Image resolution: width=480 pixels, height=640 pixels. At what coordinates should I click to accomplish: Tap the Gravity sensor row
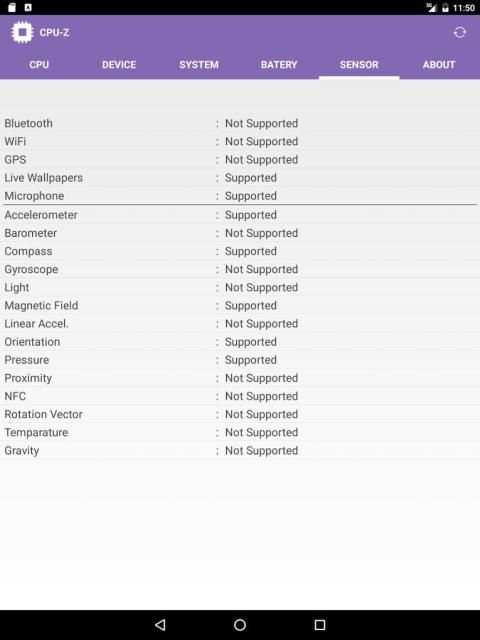240,451
